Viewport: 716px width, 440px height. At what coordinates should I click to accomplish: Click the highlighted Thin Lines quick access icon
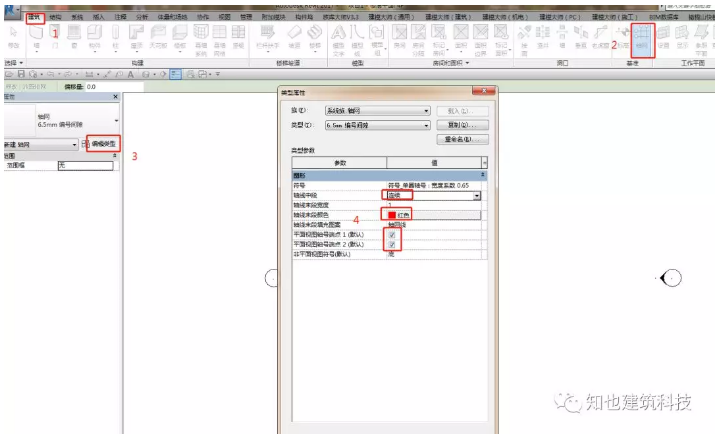pos(176,74)
